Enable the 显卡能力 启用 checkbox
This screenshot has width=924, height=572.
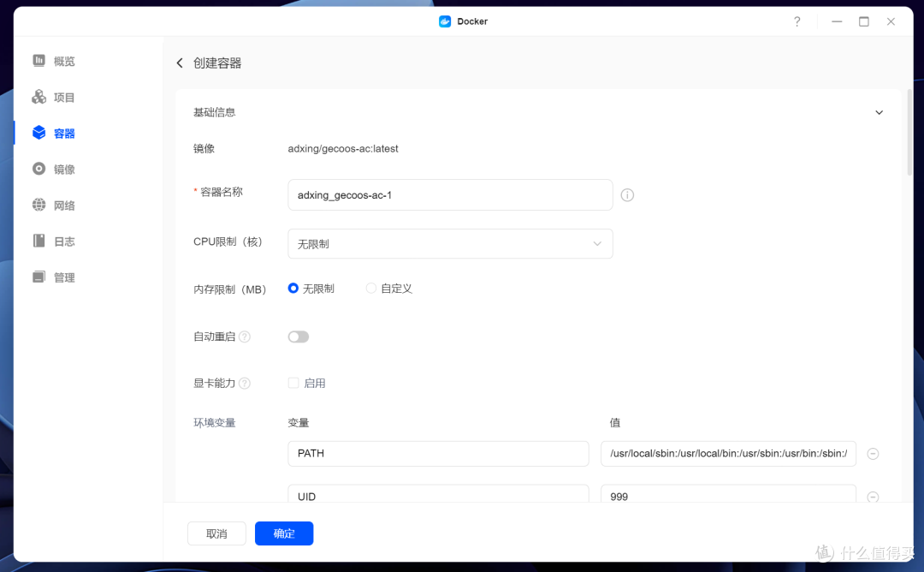pos(293,384)
